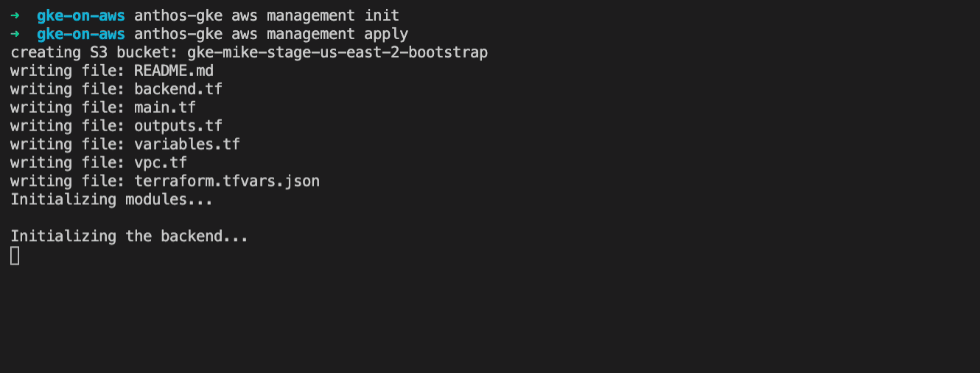Click 'anthos-gke' in the init command
The height and width of the screenshot is (373, 980).
click(x=178, y=15)
